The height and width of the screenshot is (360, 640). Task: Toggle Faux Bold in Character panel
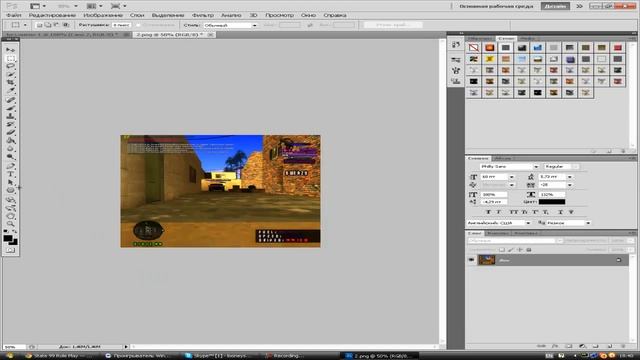click(x=488, y=212)
